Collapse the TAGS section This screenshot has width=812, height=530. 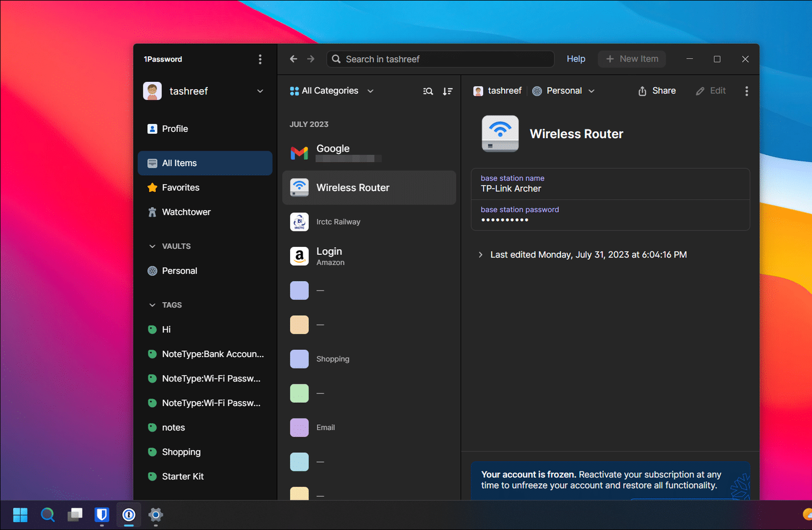(x=152, y=305)
